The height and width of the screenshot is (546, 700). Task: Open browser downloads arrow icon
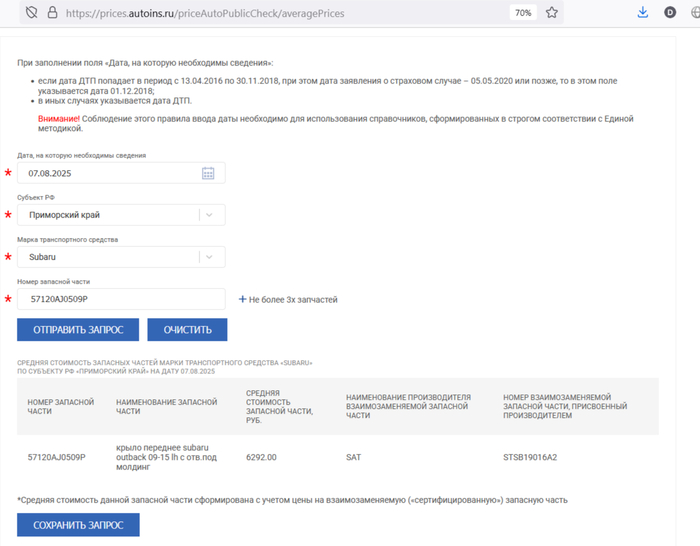click(x=643, y=13)
